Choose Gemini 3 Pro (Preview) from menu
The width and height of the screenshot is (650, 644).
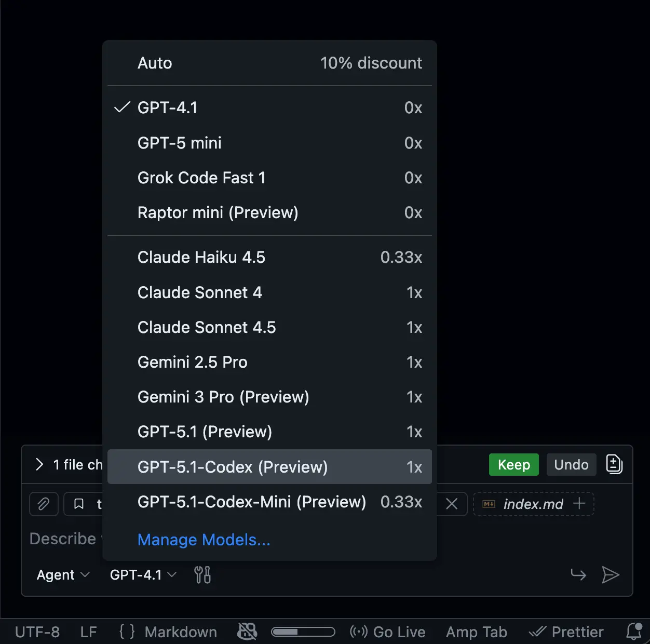[x=223, y=397]
